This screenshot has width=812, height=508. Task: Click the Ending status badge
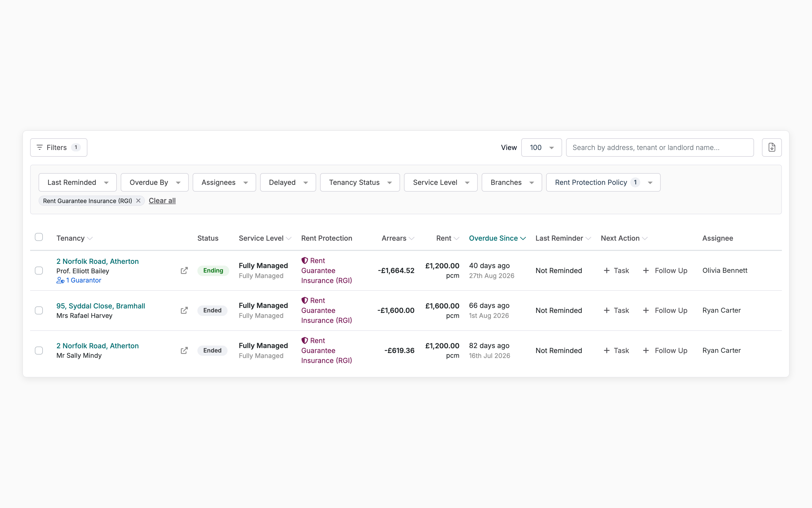pyautogui.click(x=213, y=271)
